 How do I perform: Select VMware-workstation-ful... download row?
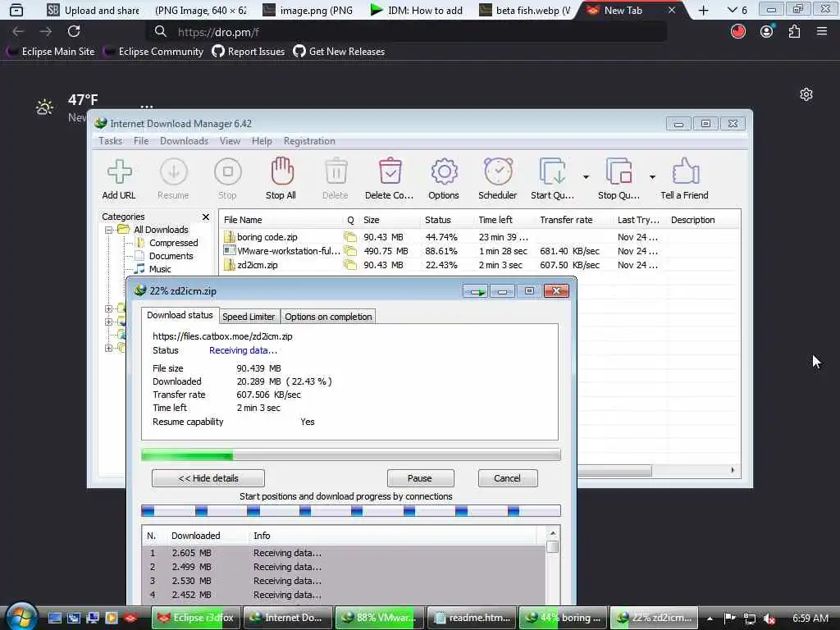pos(479,251)
